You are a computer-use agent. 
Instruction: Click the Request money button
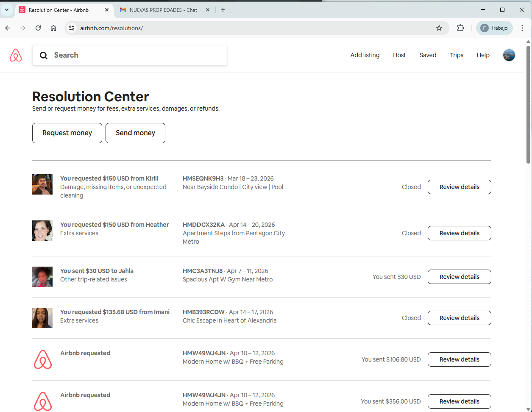(67, 133)
